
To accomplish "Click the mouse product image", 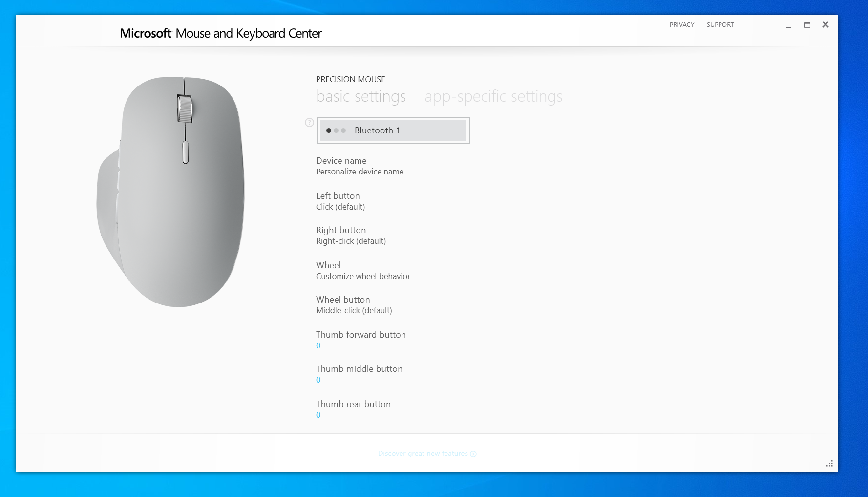I will click(170, 192).
